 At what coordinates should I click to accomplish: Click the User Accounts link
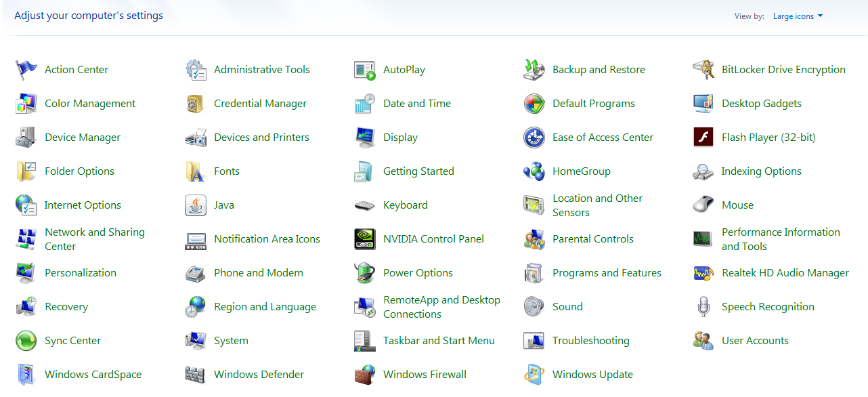click(x=755, y=341)
